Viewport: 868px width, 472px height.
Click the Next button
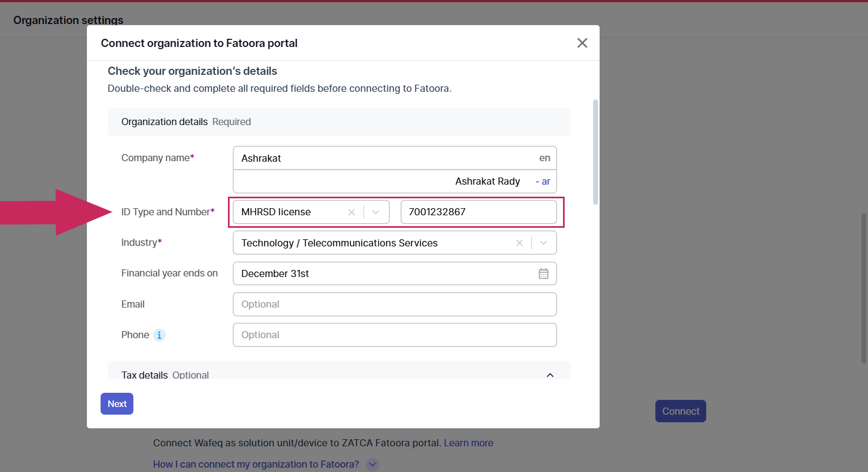[x=117, y=404]
